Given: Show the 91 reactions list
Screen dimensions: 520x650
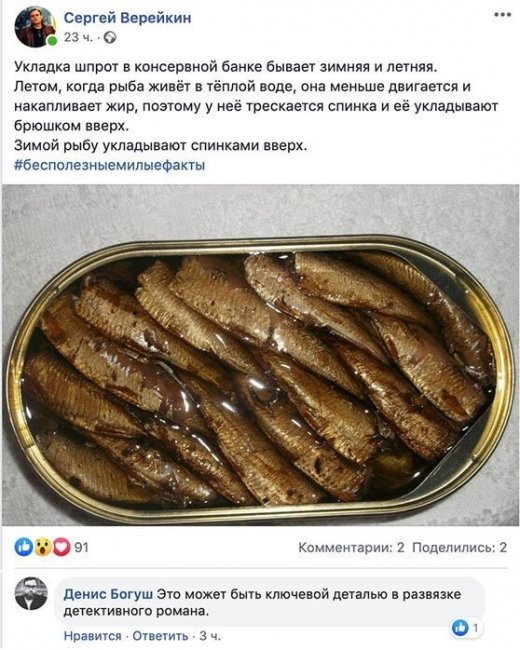Looking at the screenshot, I should pyautogui.click(x=82, y=548).
